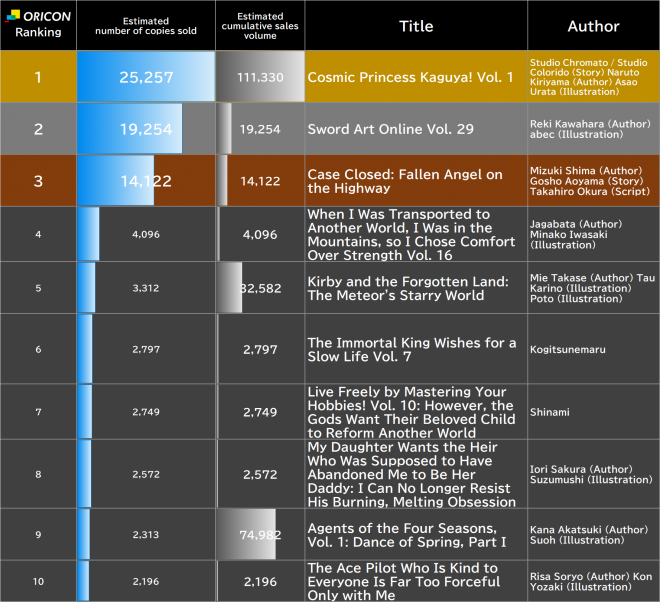The height and width of the screenshot is (602, 660).
Task: Select the rank 6 cell
Action: pos(38,349)
